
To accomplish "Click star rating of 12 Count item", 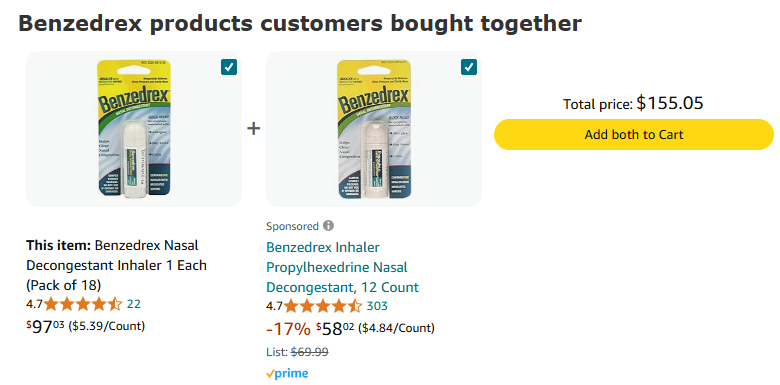I will click(323, 306).
